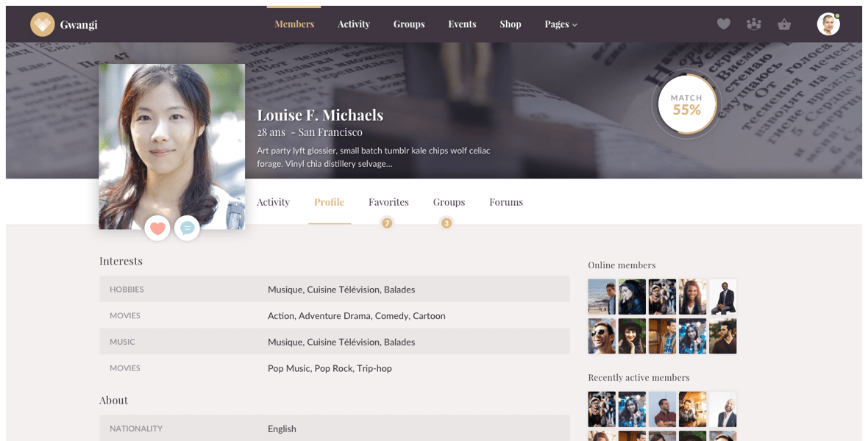Open first recently active member thumbnail

[602, 409]
